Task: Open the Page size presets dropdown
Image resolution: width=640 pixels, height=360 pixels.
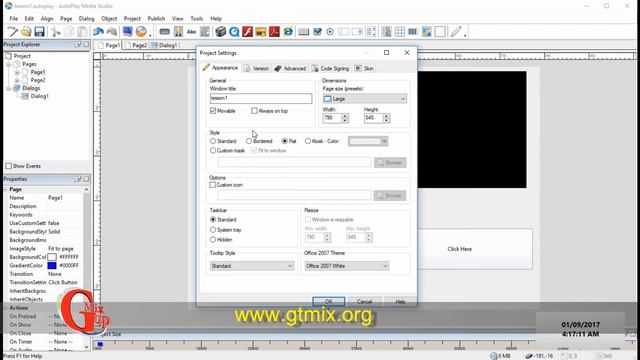Action: [x=364, y=99]
